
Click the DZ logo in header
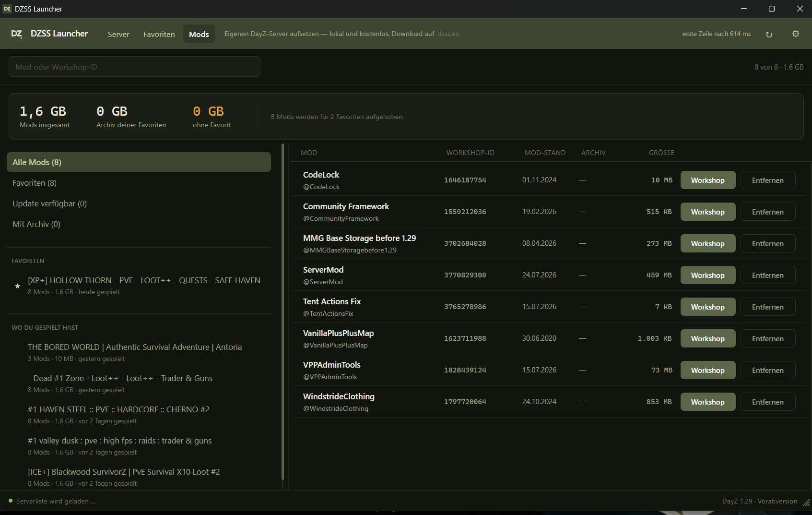click(x=17, y=34)
